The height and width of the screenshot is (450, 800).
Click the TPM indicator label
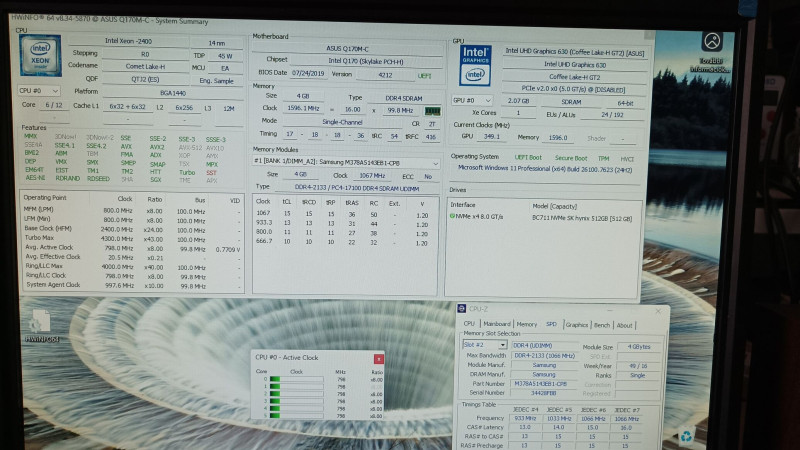[x=604, y=159]
